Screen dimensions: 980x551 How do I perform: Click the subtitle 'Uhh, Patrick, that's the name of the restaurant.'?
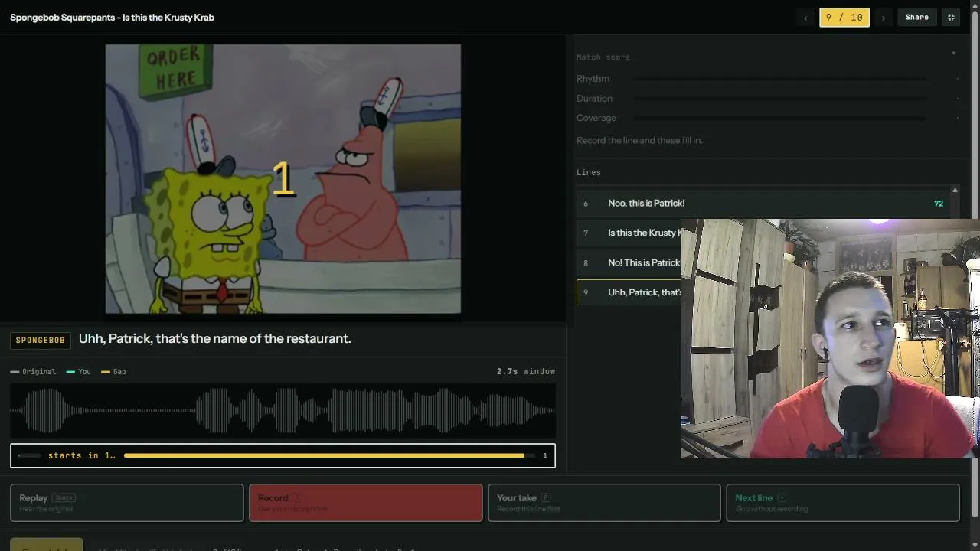tap(215, 339)
